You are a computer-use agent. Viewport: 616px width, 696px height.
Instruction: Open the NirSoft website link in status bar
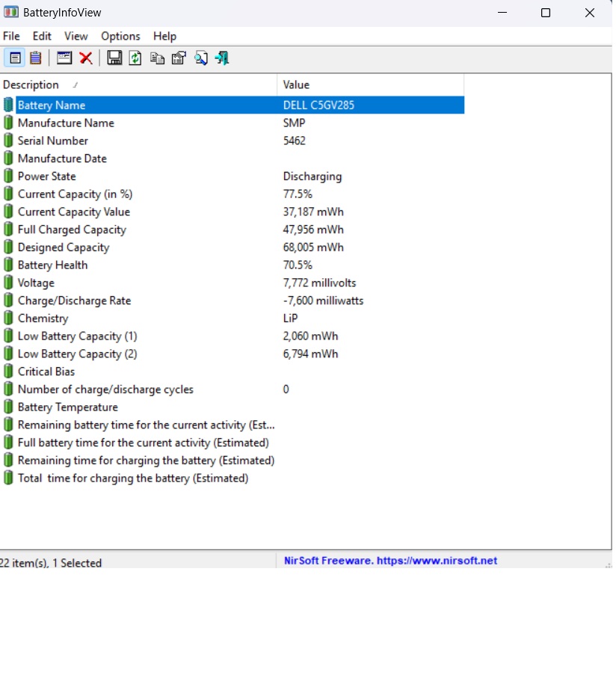390,561
